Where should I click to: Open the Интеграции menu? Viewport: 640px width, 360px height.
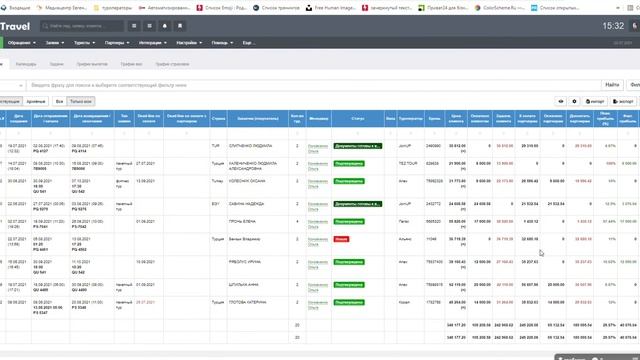153,43
